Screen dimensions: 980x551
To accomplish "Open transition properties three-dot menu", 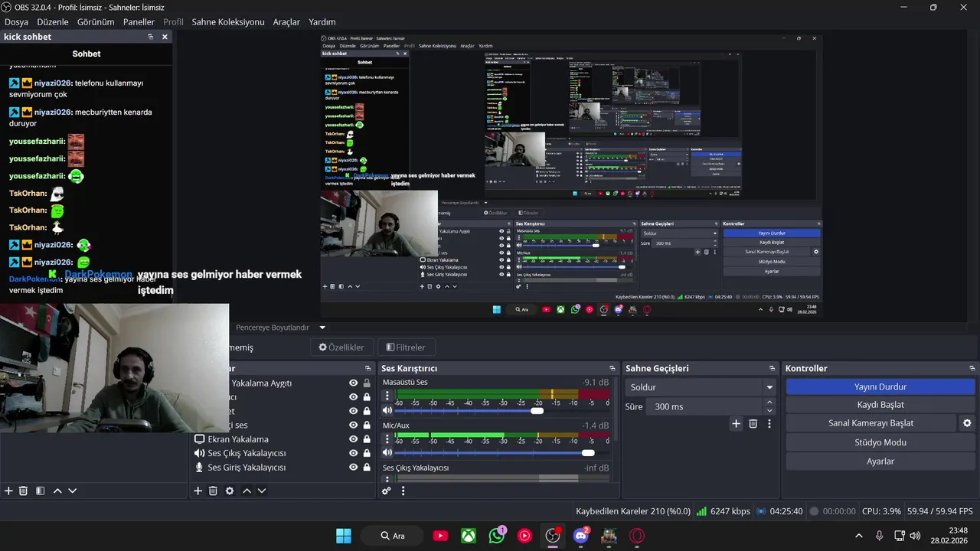I will pos(769,423).
